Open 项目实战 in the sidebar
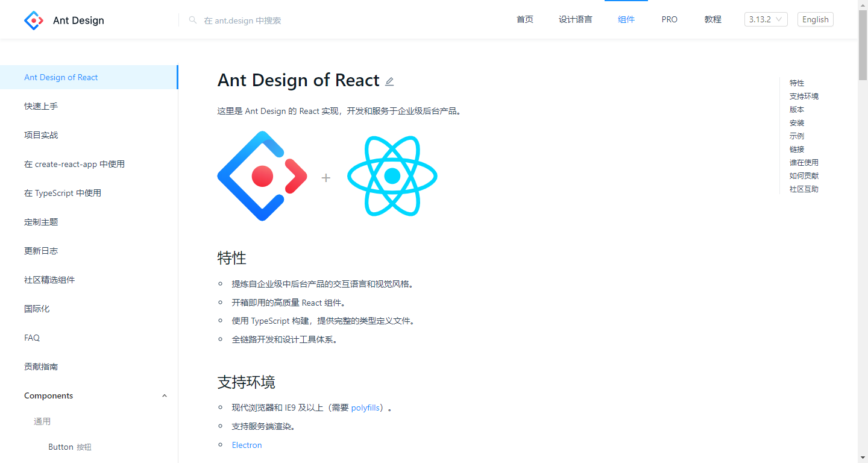This screenshot has height=463, width=868. point(89,135)
